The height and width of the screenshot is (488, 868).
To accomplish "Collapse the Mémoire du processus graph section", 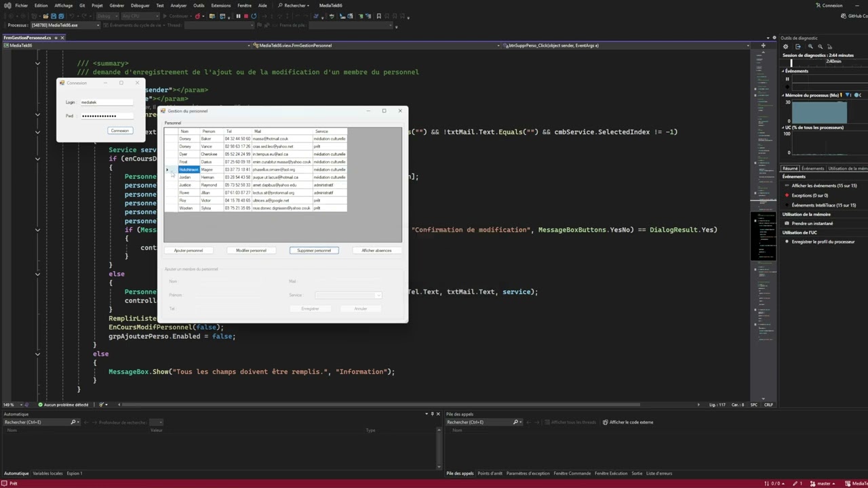I will pyautogui.click(x=783, y=95).
